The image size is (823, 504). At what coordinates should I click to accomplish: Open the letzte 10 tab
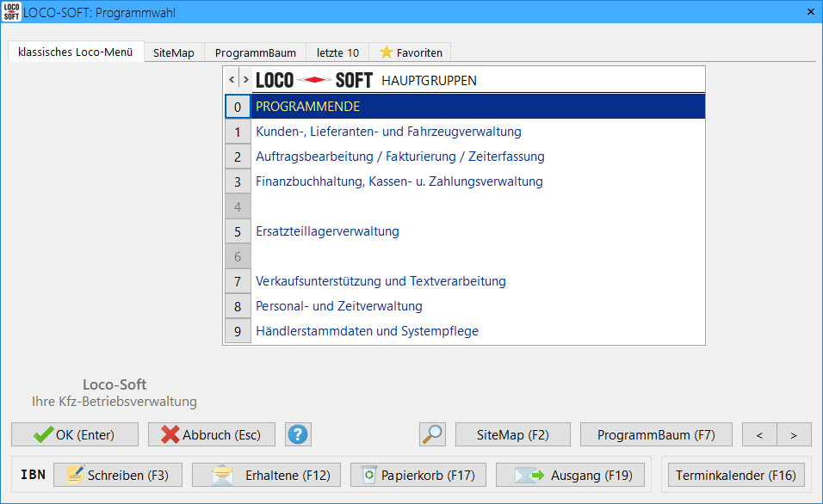pos(337,52)
